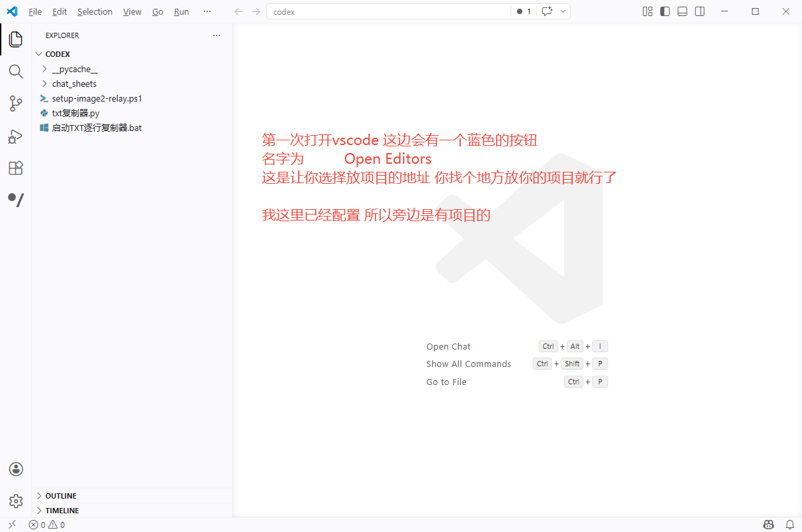Close the VS Code window
802x532 pixels.
786,11
